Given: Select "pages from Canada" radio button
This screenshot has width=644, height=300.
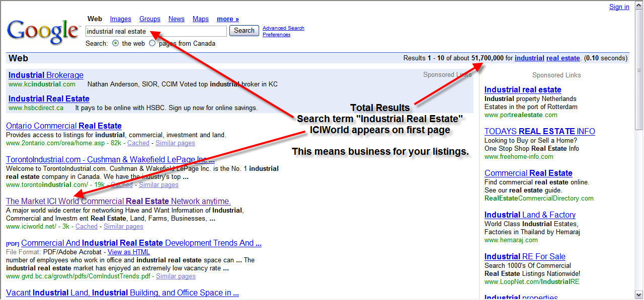Looking at the screenshot, I should pyautogui.click(x=152, y=43).
